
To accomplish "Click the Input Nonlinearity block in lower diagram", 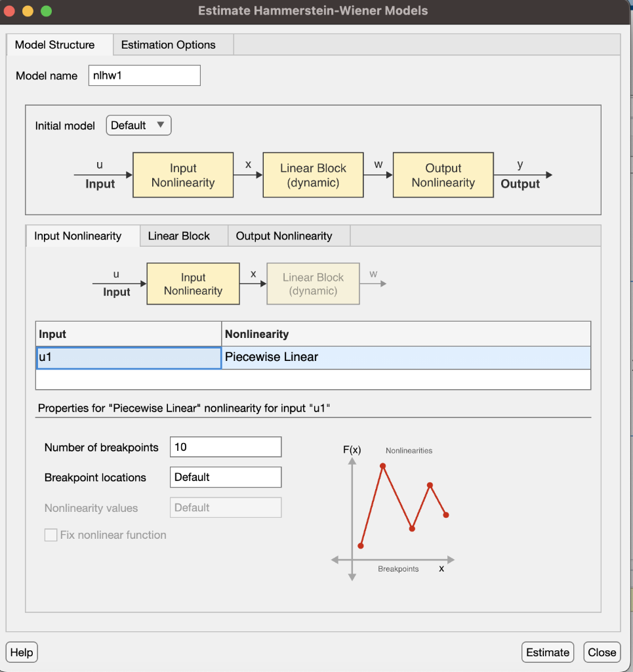I will 192,283.
